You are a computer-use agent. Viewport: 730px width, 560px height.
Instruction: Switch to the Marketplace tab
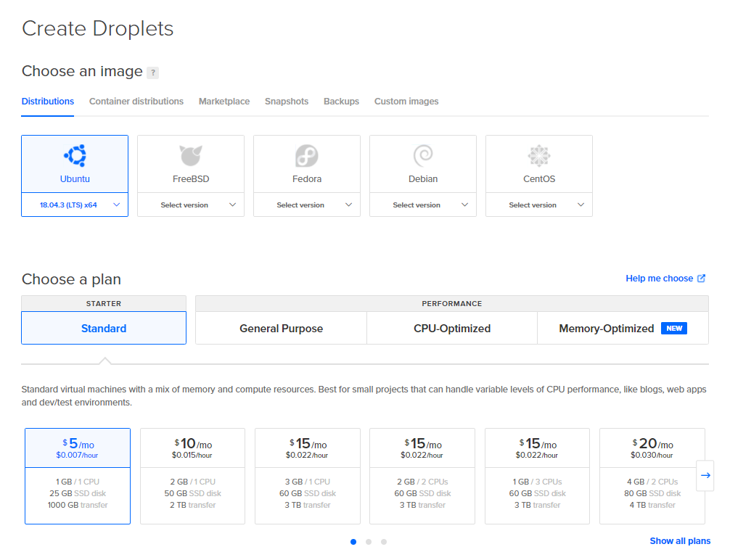pyautogui.click(x=224, y=102)
